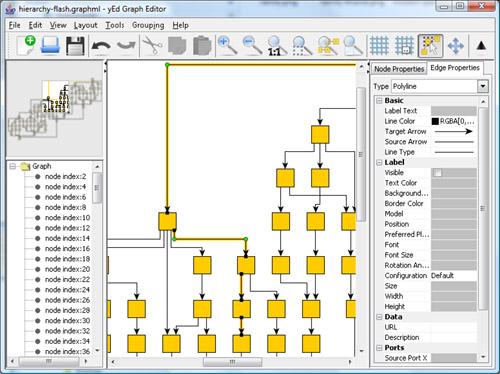Click the canvas scroll-right arrow

coord(350,362)
